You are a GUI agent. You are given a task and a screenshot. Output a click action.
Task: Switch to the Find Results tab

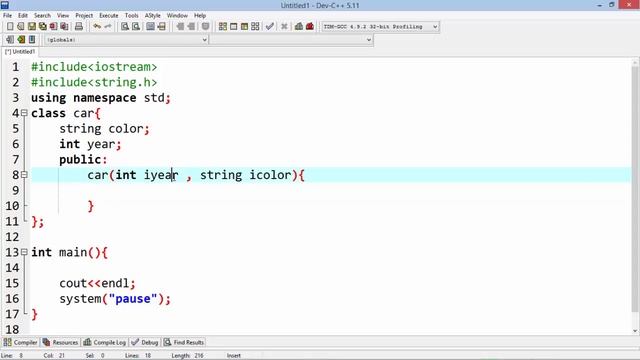184,342
